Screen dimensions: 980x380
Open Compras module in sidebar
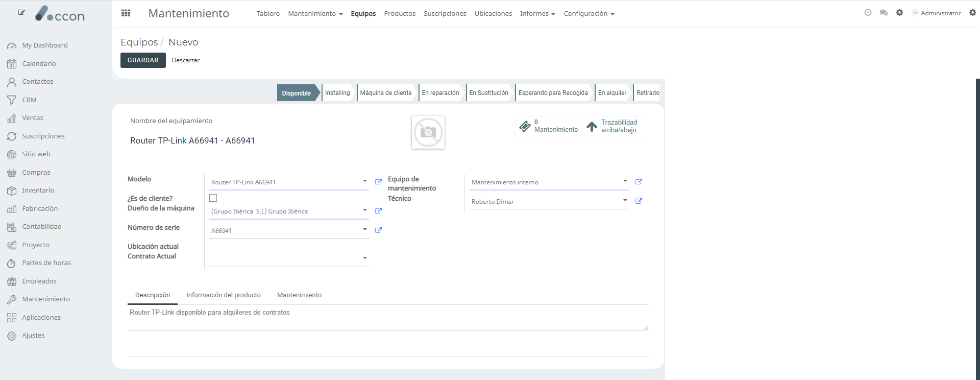36,173
